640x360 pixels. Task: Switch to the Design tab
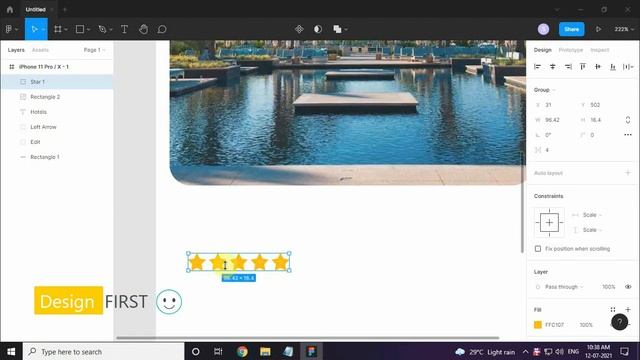pyautogui.click(x=542, y=50)
